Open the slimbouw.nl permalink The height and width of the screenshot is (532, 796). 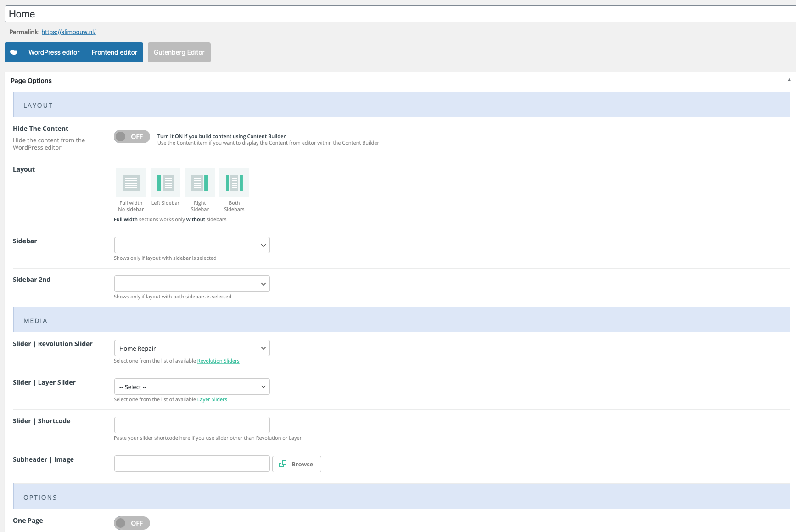[68, 32]
